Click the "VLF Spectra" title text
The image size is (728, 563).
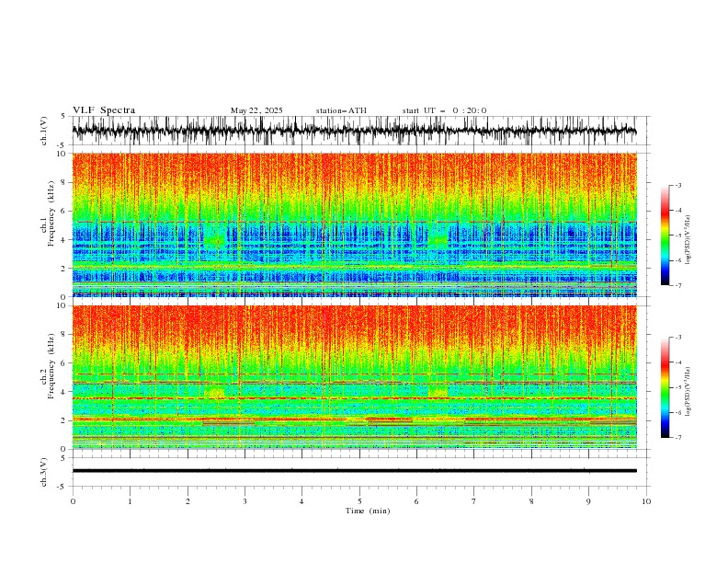pos(104,110)
